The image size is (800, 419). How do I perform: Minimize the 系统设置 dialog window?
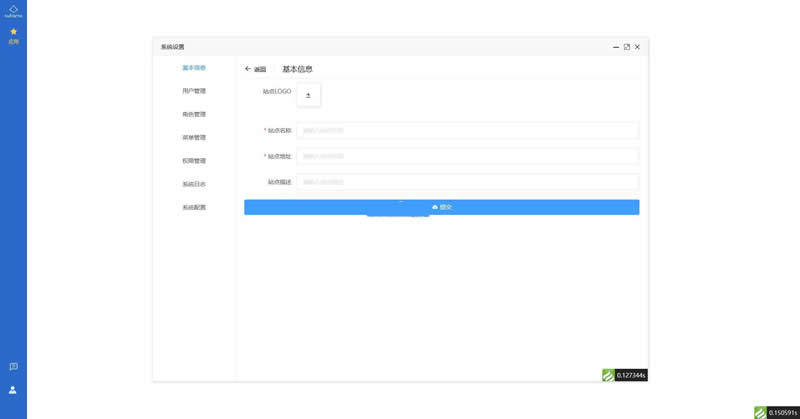616,47
